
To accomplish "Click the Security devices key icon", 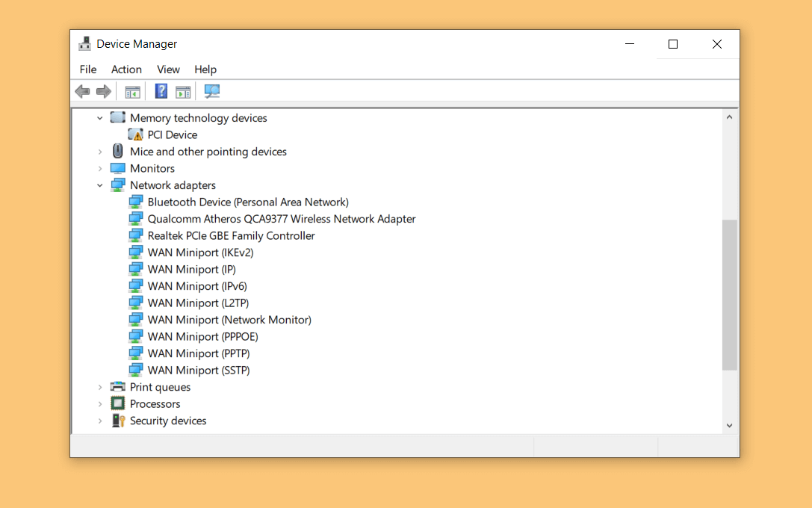I will coord(118,421).
